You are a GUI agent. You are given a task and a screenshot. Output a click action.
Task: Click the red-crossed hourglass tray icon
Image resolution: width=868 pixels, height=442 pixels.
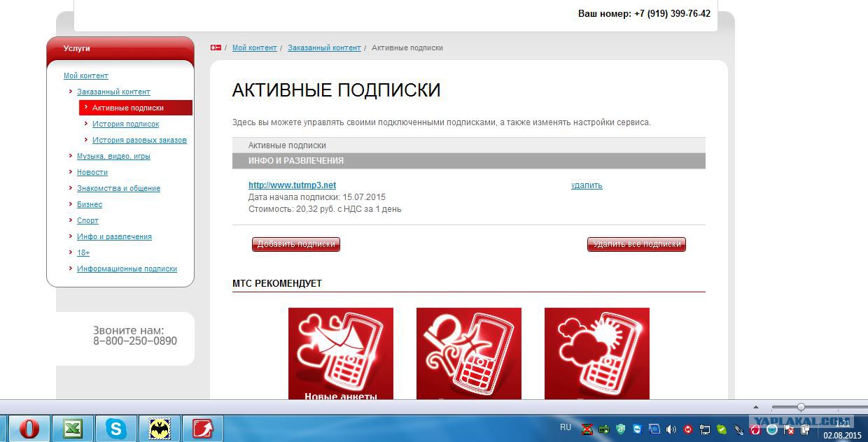click(x=587, y=429)
